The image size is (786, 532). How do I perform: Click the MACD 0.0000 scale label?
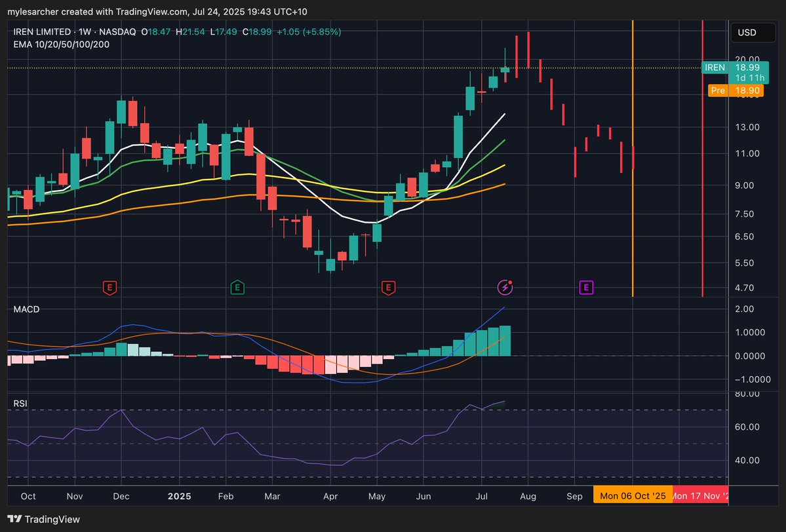[x=750, y=356]
